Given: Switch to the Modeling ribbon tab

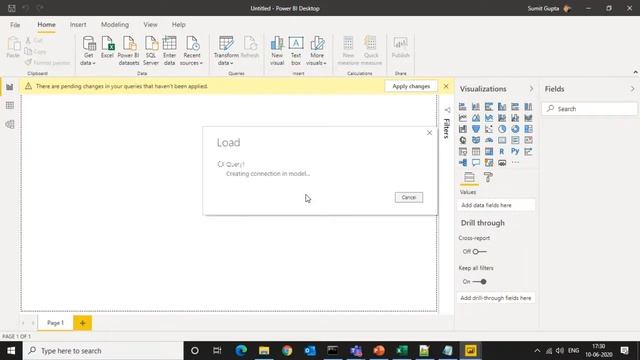Looking at the screenshot, I should click(115, 24).
